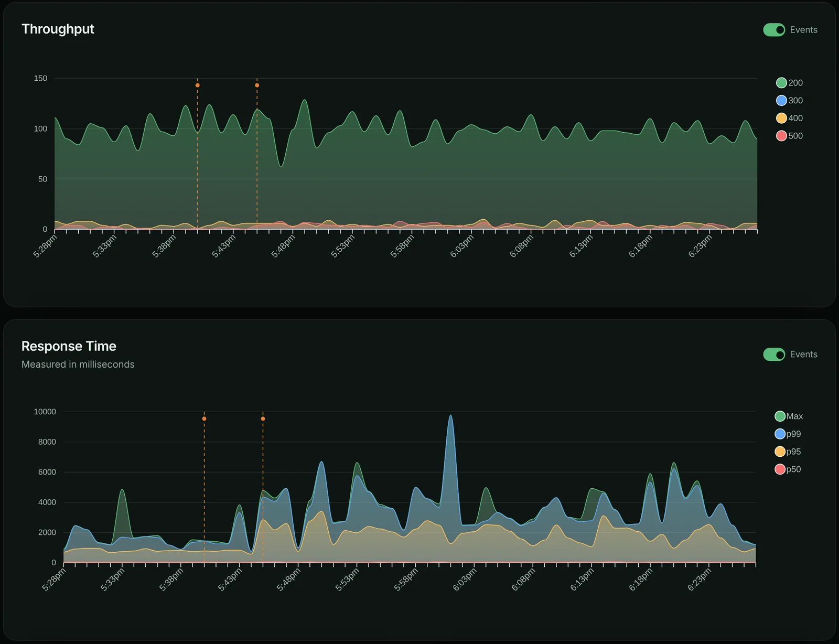Click the blue 300 legend swatch
The height and width of the screenshot is (644, 839).
coord(781,101)
